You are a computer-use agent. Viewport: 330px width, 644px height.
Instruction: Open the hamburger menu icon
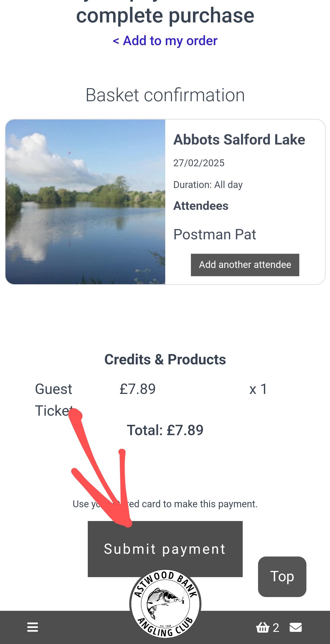pyautogui.click(x=33, y=627)
